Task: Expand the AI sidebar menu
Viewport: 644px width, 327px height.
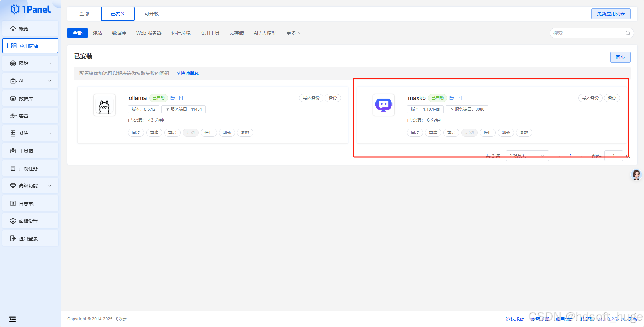Action: click(30, 81)
